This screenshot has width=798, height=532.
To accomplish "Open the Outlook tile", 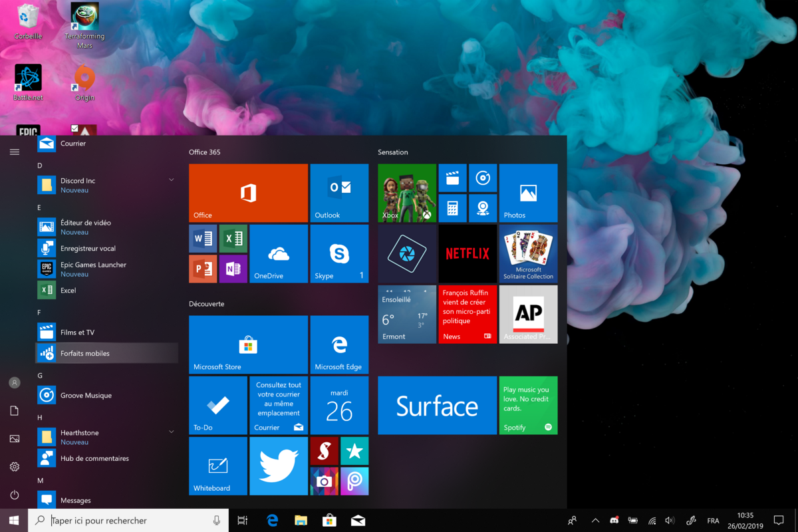I will [339, 193].
